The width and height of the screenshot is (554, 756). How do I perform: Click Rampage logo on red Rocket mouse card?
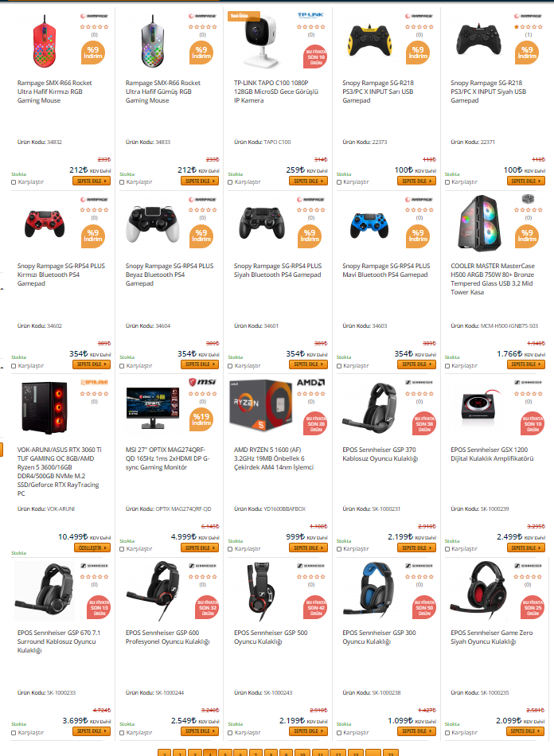point(94,16)
